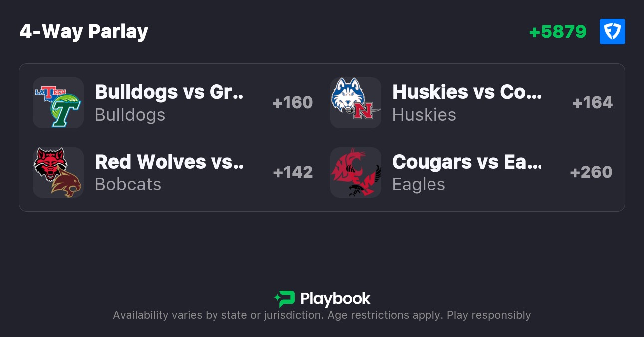Click the Cougars and Eagles logo
This screenshot has height=337, width=644.
356,172
